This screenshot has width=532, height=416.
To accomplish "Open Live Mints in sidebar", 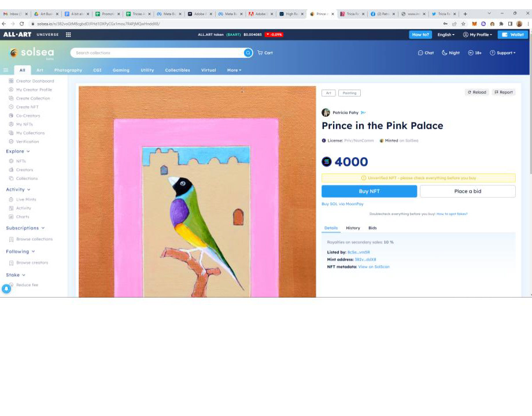I will 22,199.
